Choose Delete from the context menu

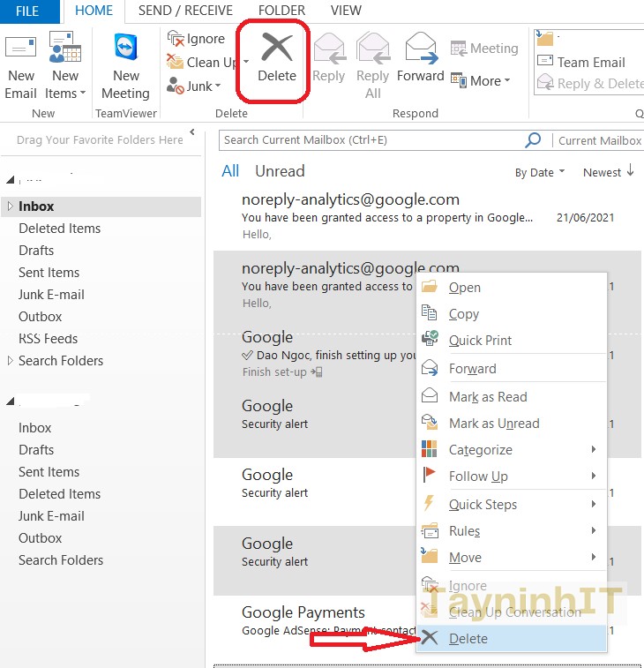pos(468,639)
